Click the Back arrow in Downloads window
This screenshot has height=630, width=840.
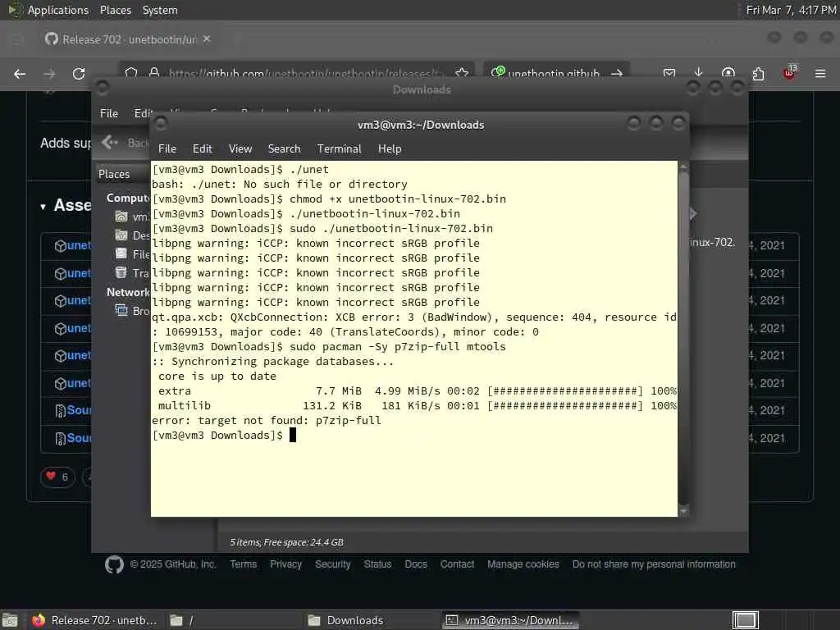click(109, 142)
